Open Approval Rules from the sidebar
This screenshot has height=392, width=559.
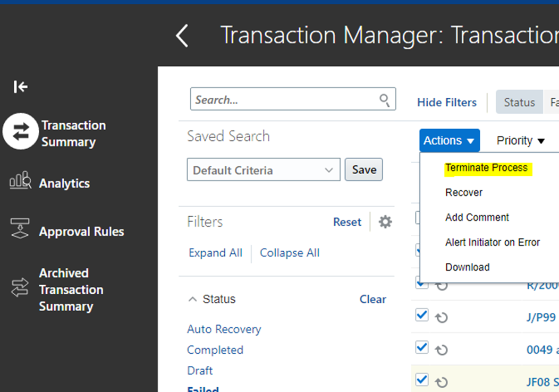pyautogui.click(x=81, y=231)
